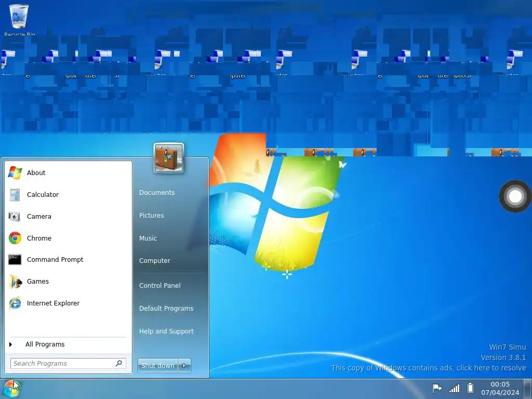Open the Command Prompt black icon
The image size is (532, 399).
15,260
